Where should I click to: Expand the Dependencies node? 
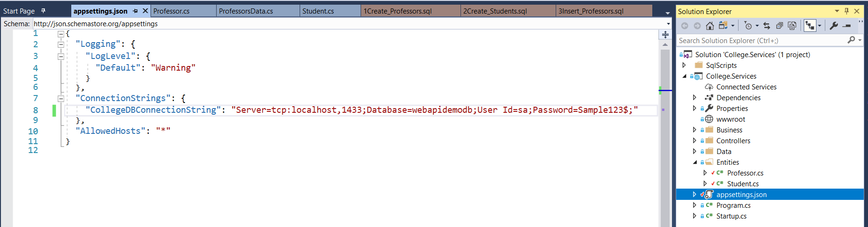click(694, 98)
